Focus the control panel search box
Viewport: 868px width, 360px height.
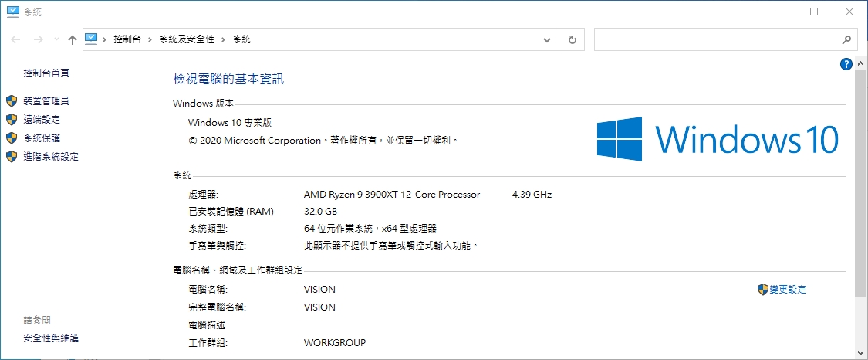725,40
